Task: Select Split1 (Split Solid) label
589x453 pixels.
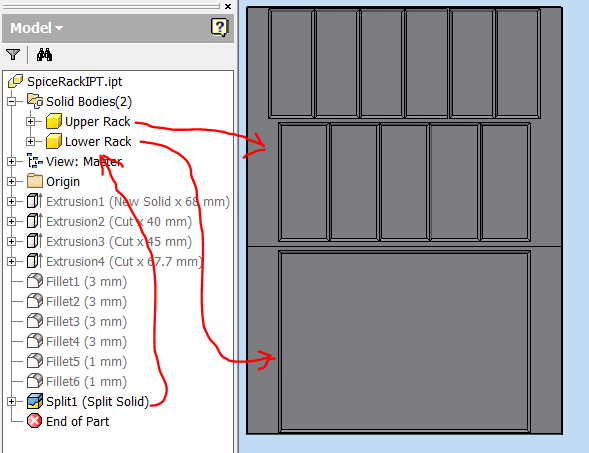Action: click(98, 402)
